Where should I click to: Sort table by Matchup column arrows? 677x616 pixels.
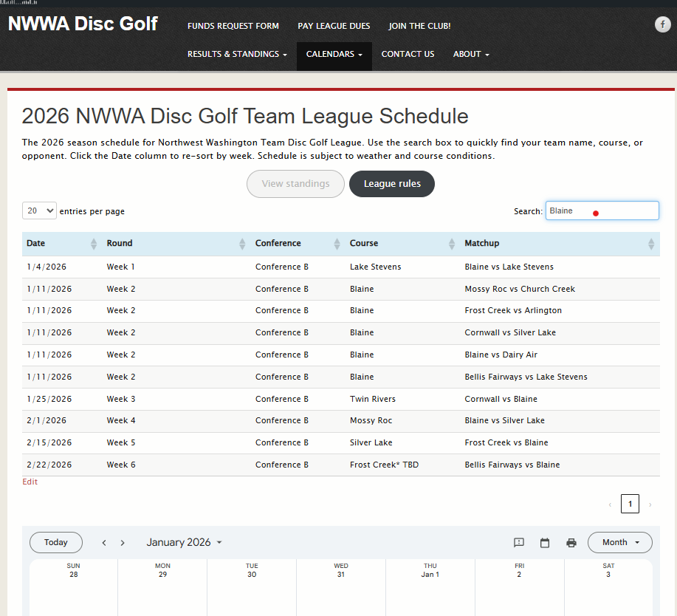point(650,244)
